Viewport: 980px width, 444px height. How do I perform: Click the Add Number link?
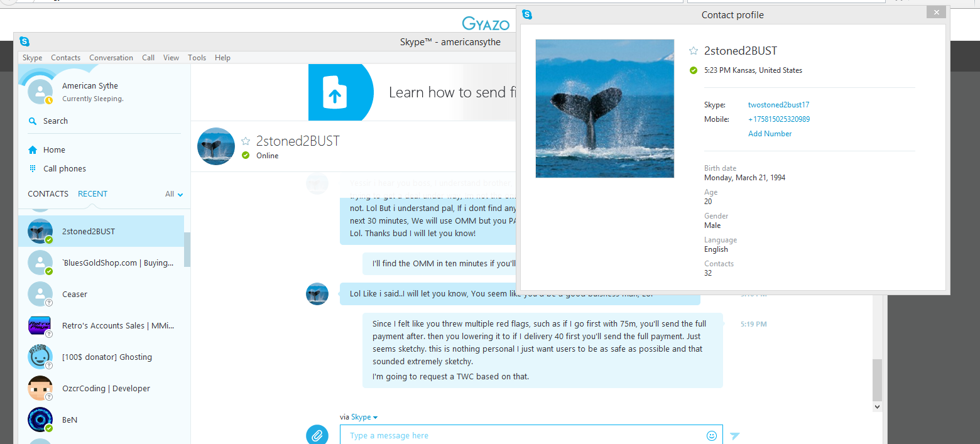pos(770,134)
